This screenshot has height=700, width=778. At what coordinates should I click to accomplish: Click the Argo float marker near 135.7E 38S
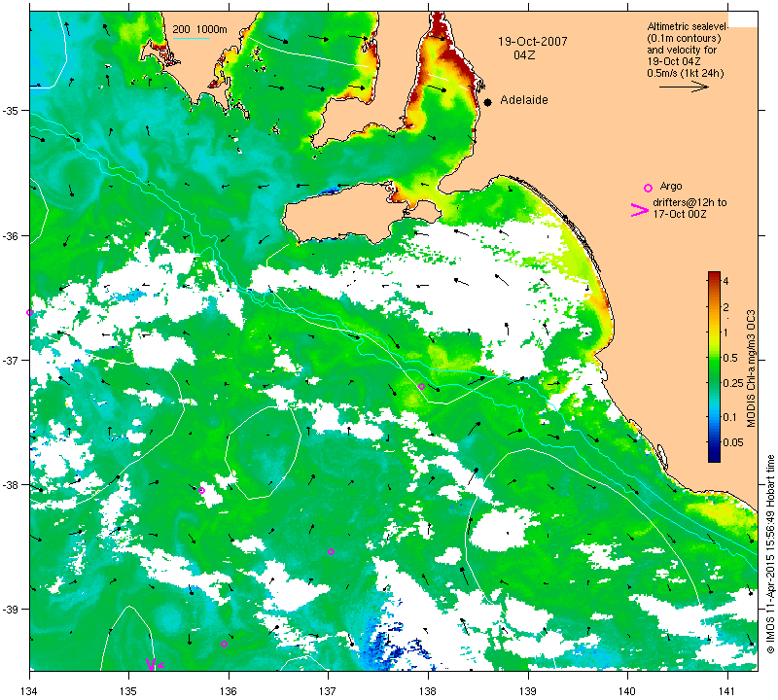pos(201,491)
